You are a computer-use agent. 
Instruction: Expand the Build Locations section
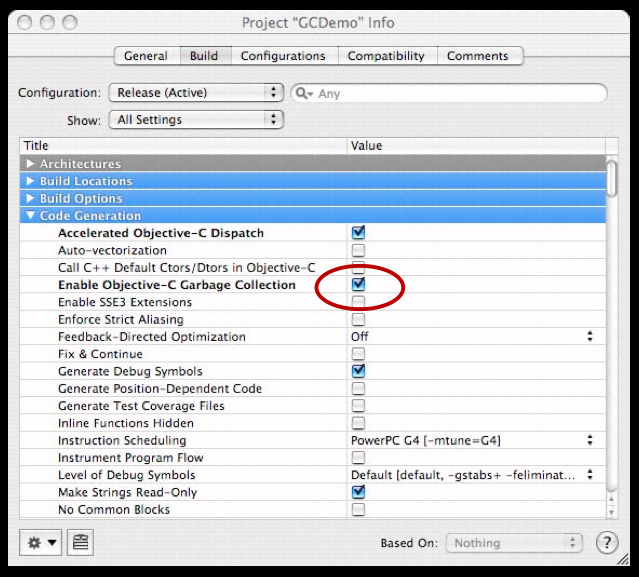(31, 181)
